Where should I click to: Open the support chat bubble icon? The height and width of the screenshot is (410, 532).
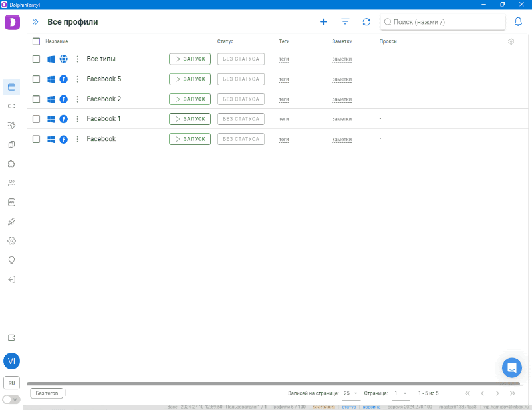pyautogui.click(x=511, y=368)
